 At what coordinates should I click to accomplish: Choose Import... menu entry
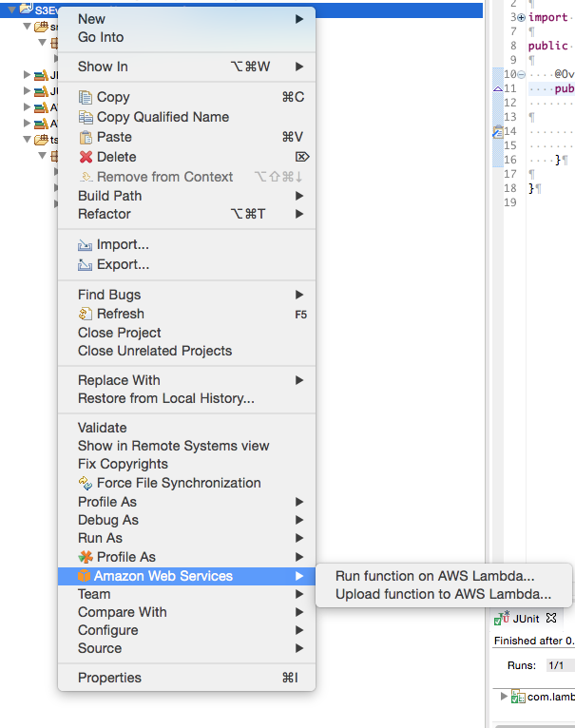(186, 244)
